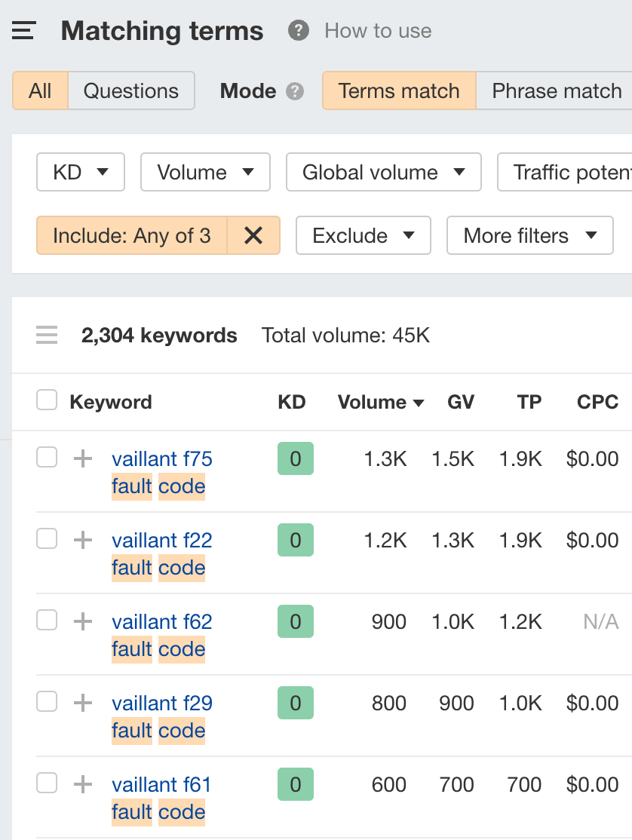Click the help icon beside Matching terms
The width and height of the screenshot is (632, 840).
pyautogui.click(x=298, y=31)
